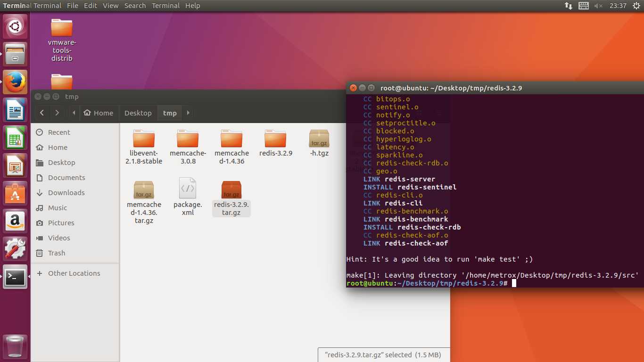
Task: Go back in Files window
Action: click(42, 113)
